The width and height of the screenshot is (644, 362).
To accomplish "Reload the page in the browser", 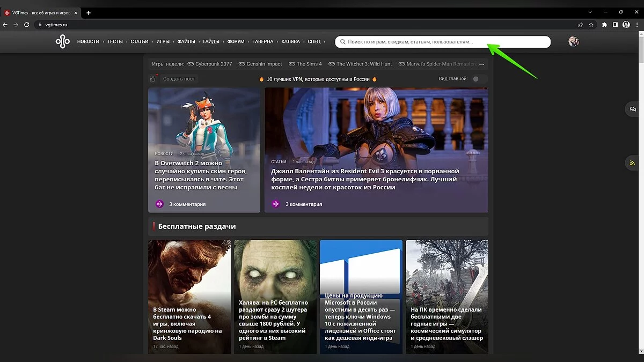I will tap(26, 25).
